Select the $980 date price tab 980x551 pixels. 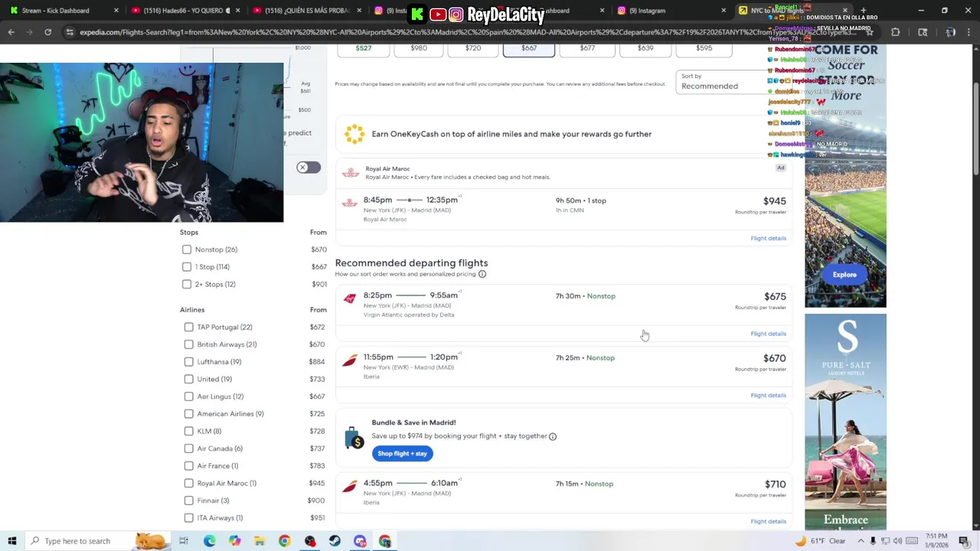point(419,49)
